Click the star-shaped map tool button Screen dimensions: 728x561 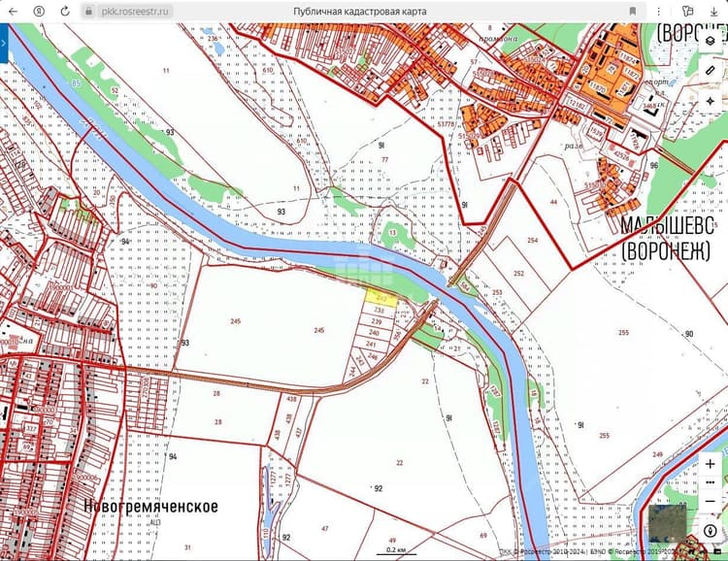point(710,101)
